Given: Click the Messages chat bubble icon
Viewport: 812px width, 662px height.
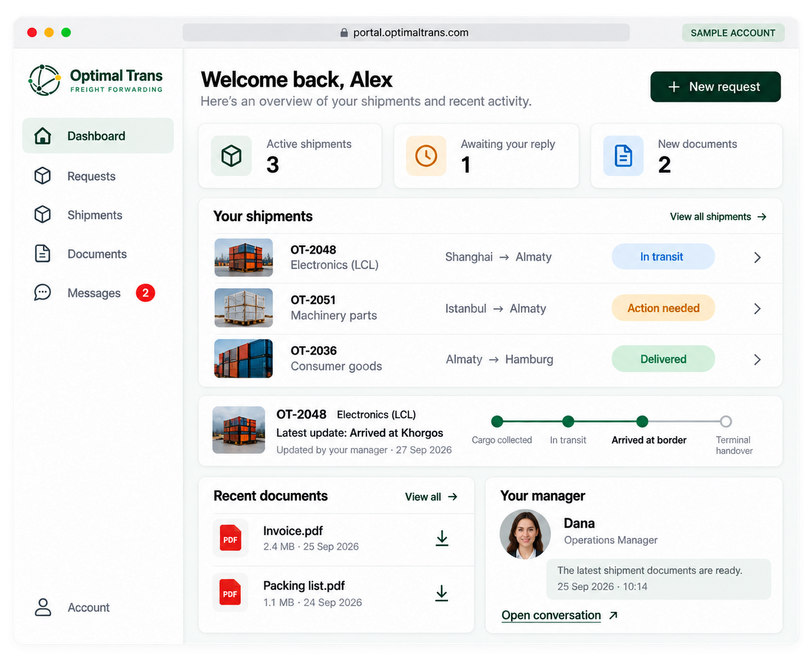Looking at the screenshot, I should [43, 292].
